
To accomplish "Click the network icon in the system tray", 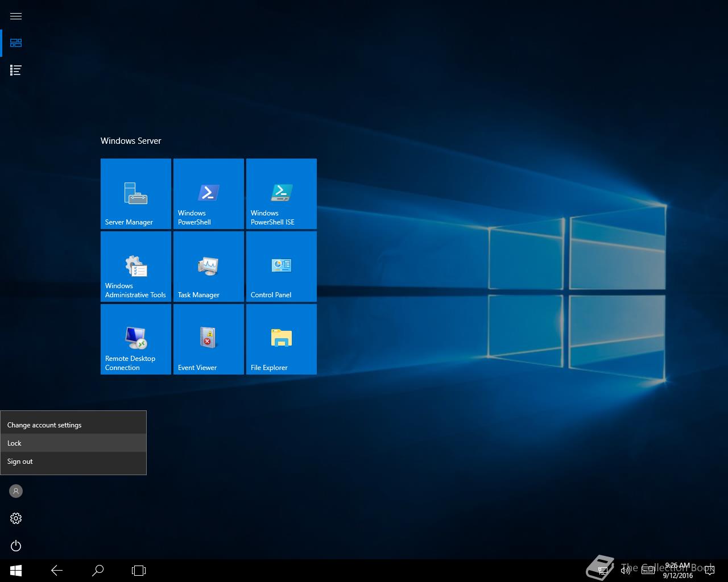I will (603, 571).
